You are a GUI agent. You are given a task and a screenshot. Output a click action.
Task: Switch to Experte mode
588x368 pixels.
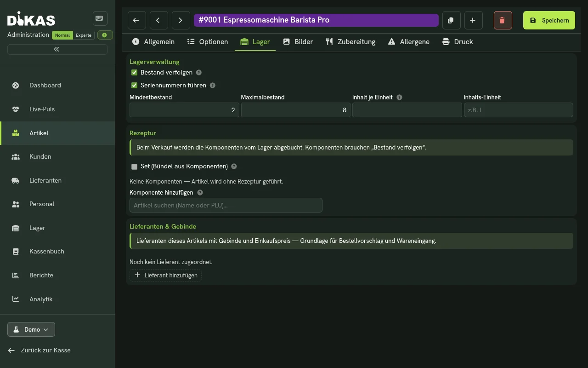84,35
